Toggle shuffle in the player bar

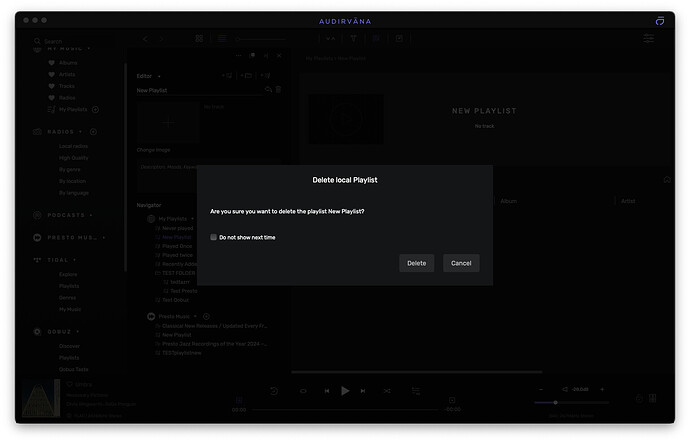tap(387, 391)
